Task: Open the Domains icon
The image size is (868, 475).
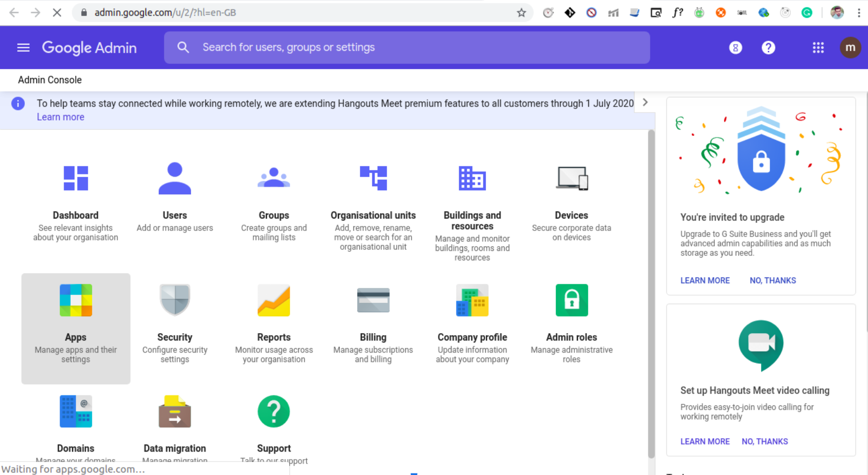Action: coord(76,411)
